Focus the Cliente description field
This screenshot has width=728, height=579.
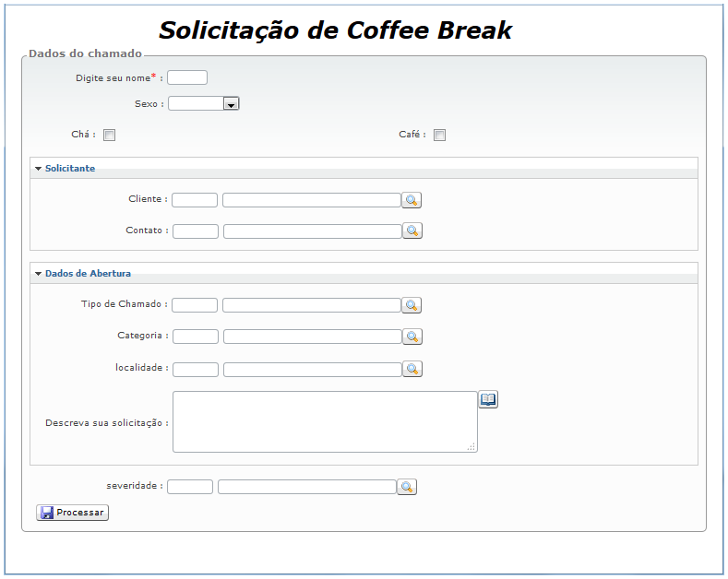(312, 200)
